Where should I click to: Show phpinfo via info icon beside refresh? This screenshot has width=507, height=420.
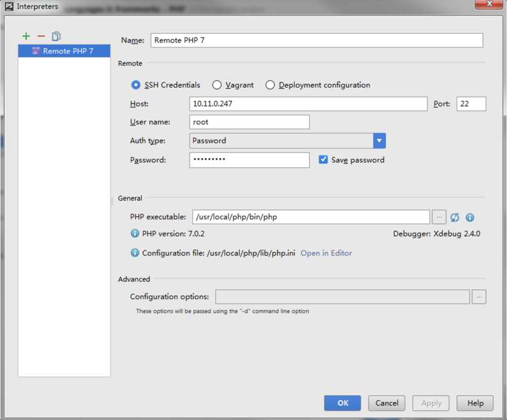pyautogui.click(x=470, y=217)
